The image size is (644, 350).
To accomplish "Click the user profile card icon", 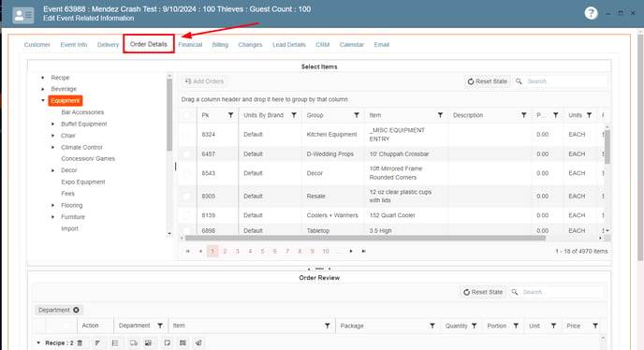I will (23, 15).
